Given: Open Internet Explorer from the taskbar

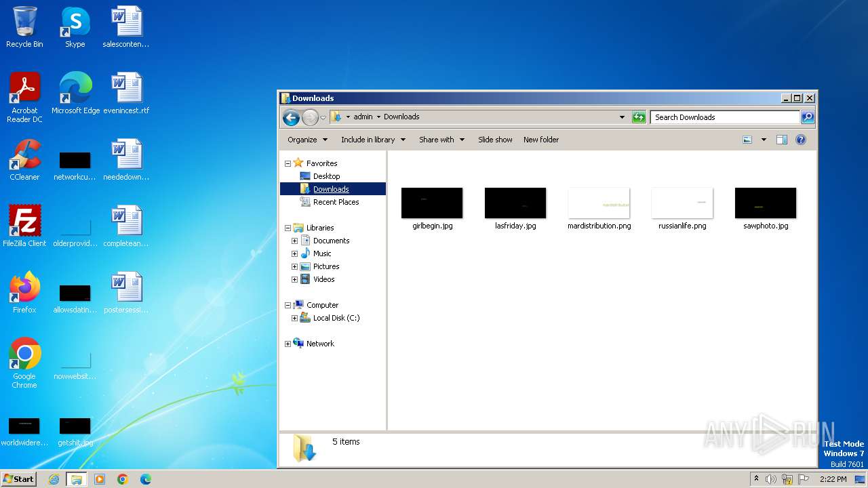Looking at the screenshot, I should pyautogui.click(x=54, y=479).
